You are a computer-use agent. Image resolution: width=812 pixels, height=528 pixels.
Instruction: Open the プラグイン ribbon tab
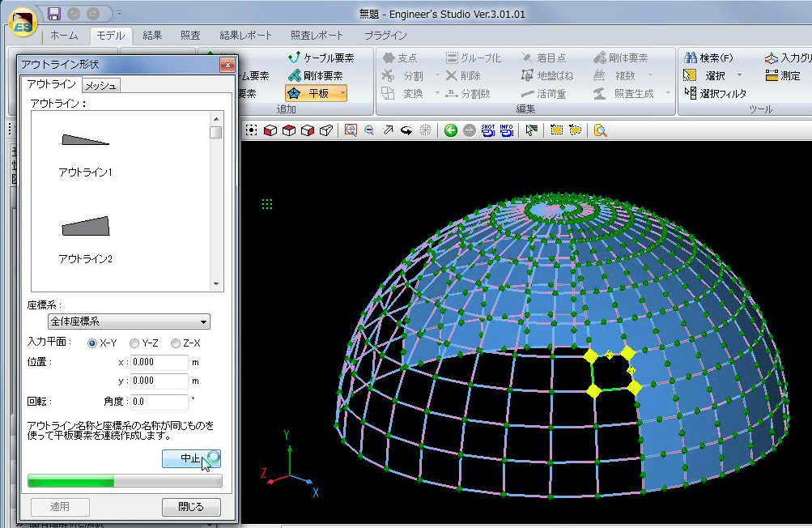pyautogui.click(x=385, y=36)
